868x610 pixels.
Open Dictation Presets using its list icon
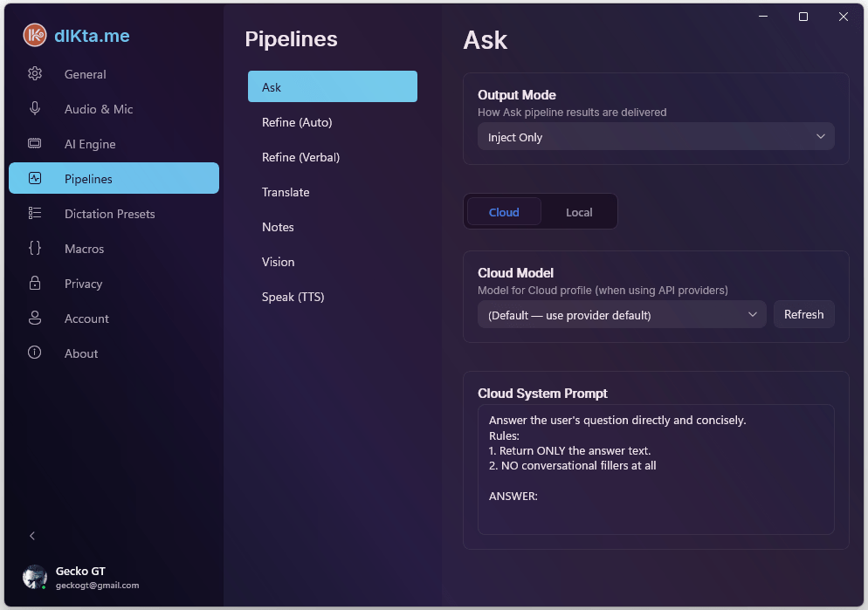coord(35,214)
